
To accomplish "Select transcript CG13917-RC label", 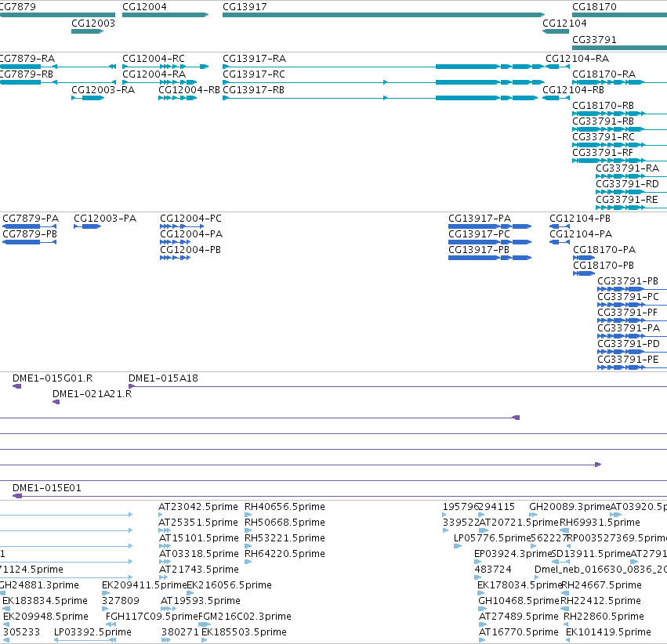I will [254, 74].
